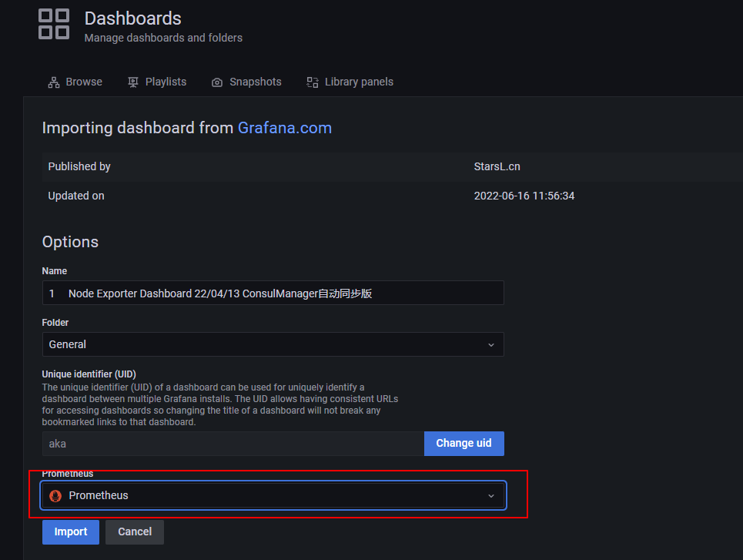The image size is (743, 560).
Task: Click the Library panels icon
Action: (313, 82)
